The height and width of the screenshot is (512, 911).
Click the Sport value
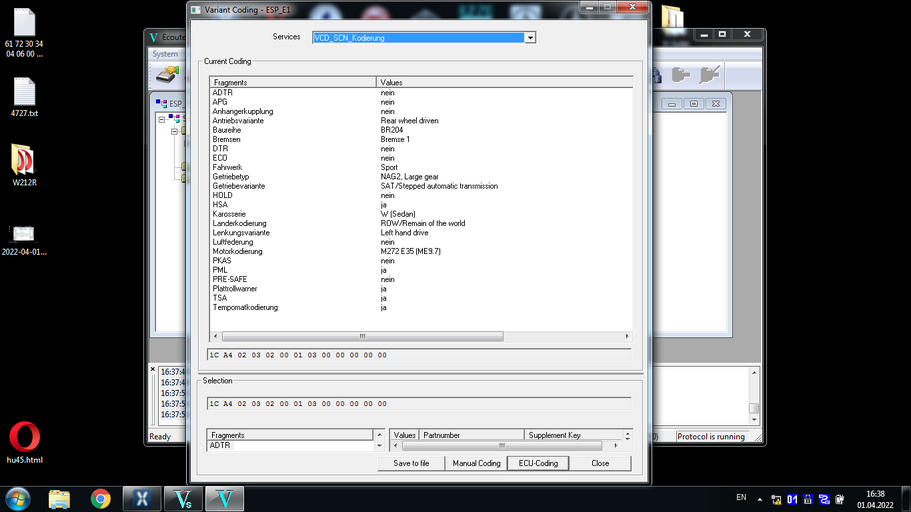pos(389,167)
